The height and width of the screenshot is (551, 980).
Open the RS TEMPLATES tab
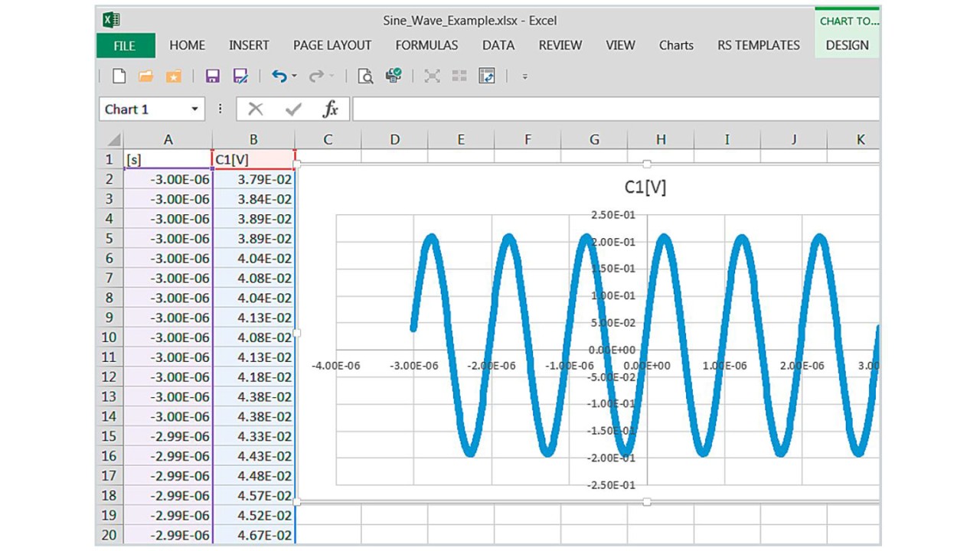pyautogui.click(x=759, y=45)
